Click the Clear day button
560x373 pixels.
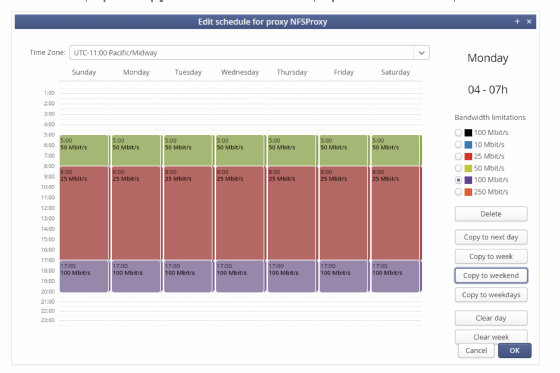coord(491,318)
